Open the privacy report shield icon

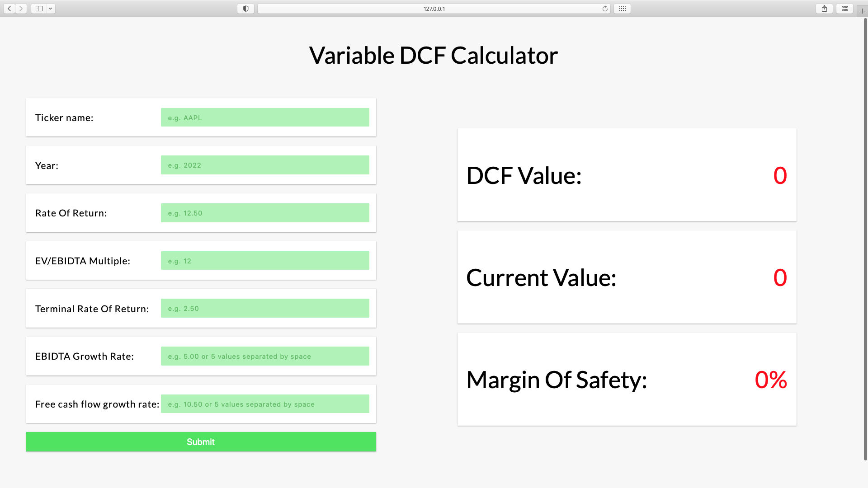pyautogui.click(x=245, y=8)
